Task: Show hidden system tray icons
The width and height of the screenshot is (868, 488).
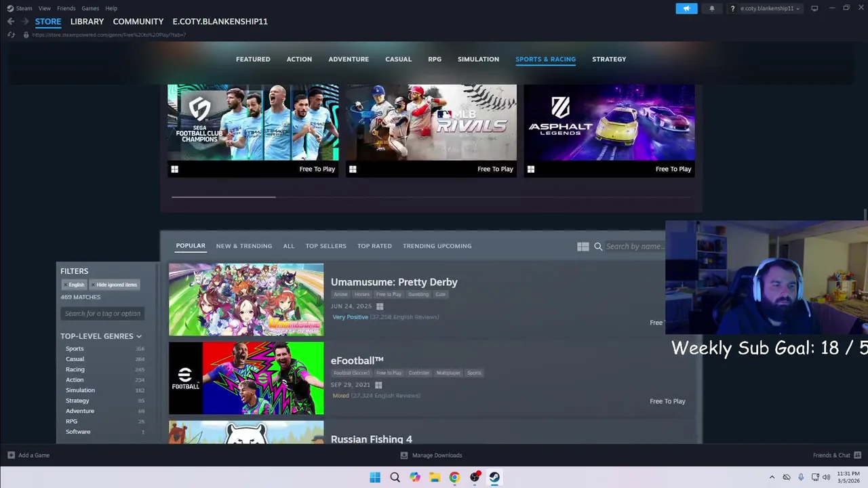Action: pos(772,477)
